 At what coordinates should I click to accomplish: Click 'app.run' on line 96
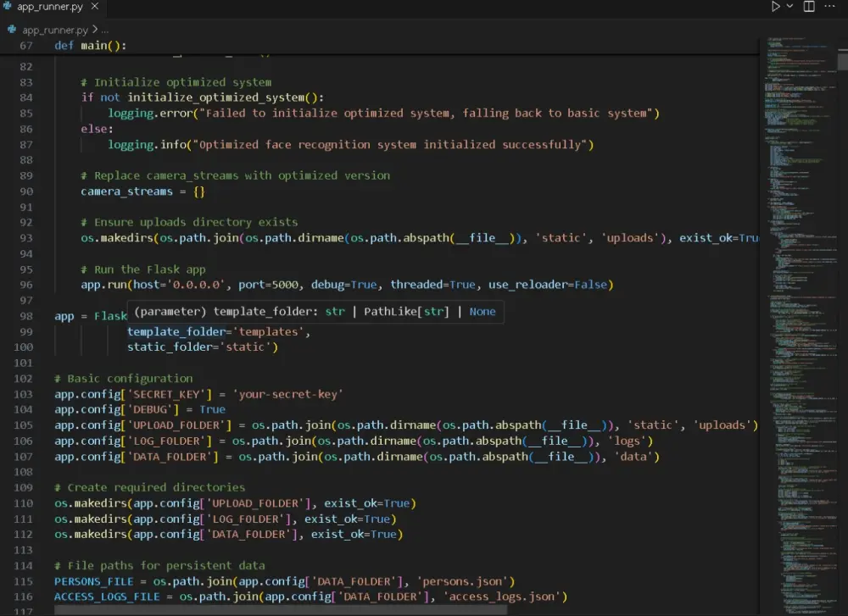[103, 285]
